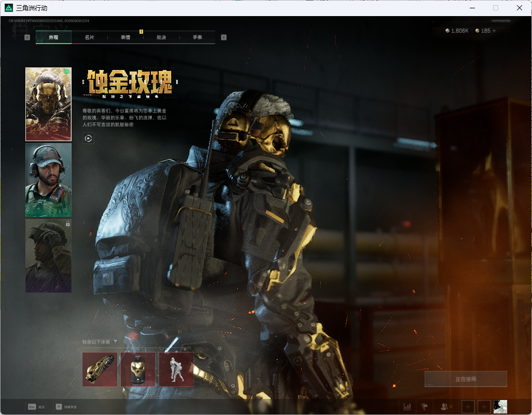Select the capped bearded operator skin thumbnail
The image size is (532, 415).
pos(49,180)
